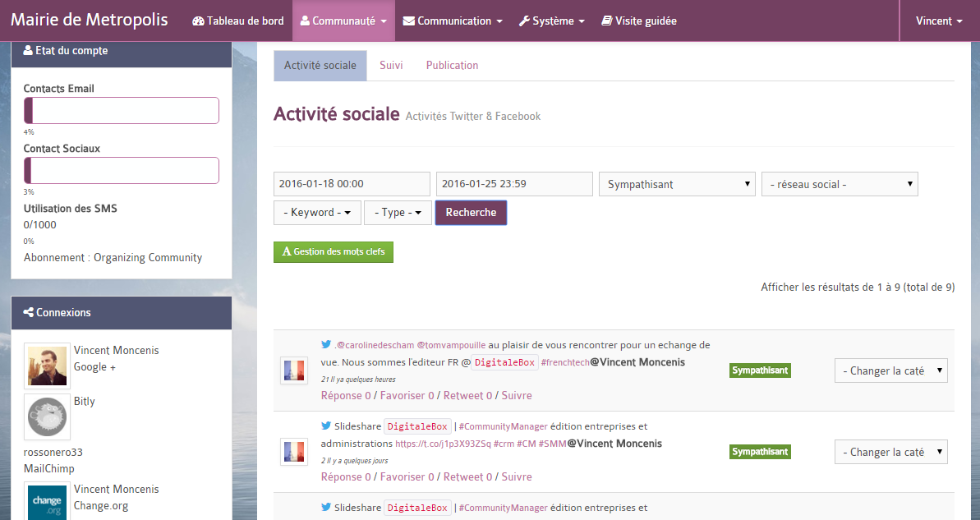
Task: Start the Visite guidée tour
Action: click(x=639, y=21)
